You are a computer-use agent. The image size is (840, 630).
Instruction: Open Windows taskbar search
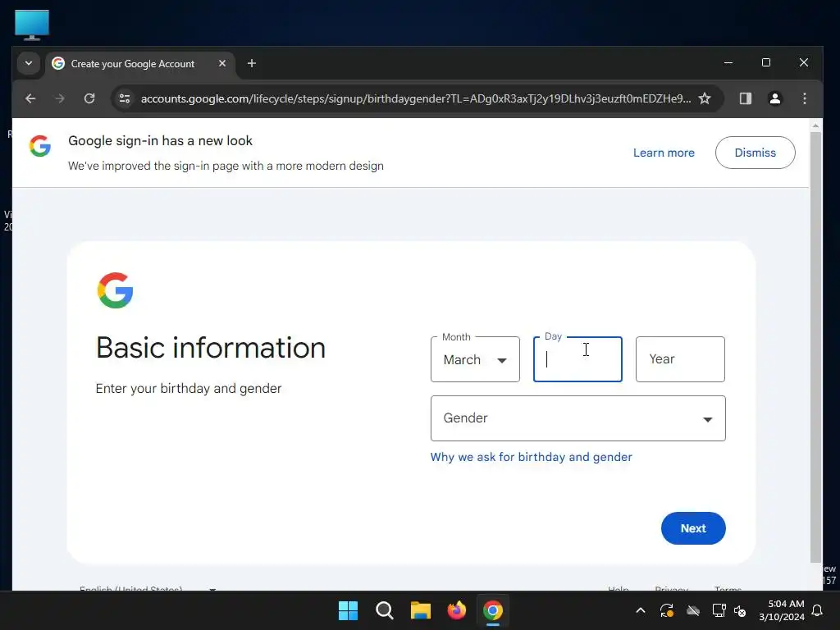coord(384,610)
